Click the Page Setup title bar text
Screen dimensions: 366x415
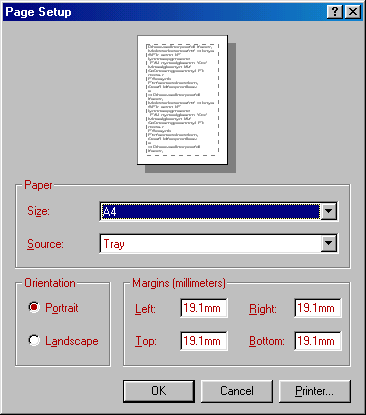point(38,12)
